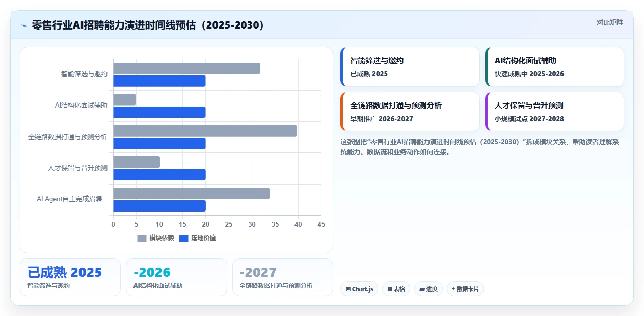Click the 人才保留与晋升预测 axis label
Screen dimensions: 644x316
coord(77,168)
